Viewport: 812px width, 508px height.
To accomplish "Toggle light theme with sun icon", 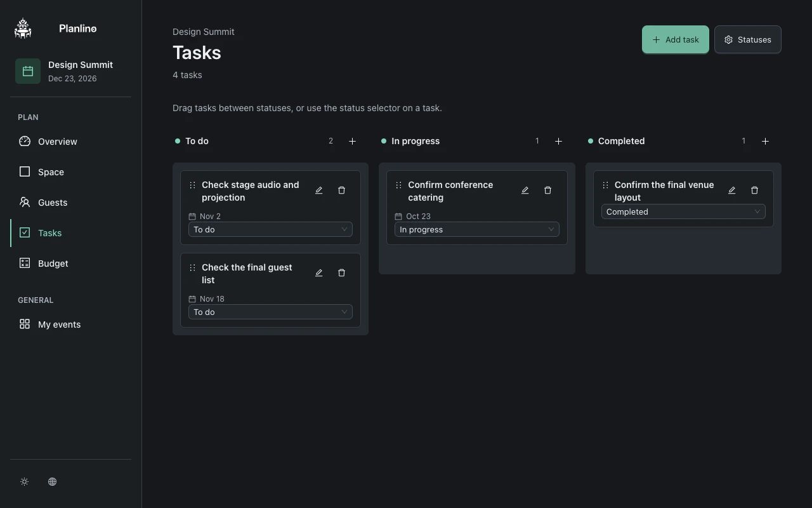I will point(25,481).
